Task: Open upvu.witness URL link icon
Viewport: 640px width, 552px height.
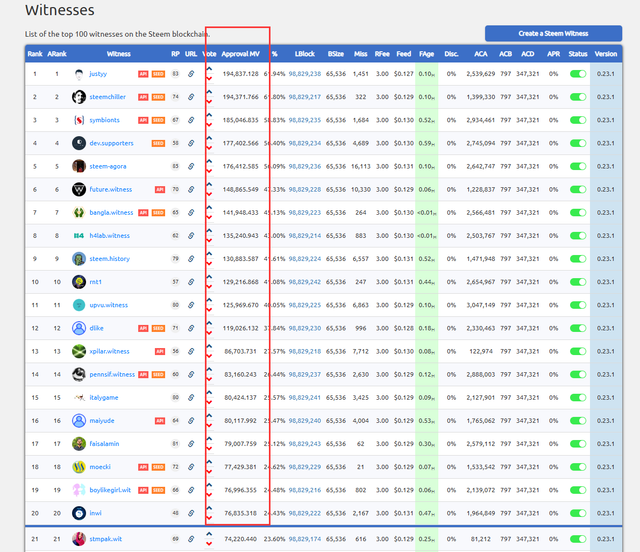Action: click(191, 305)
